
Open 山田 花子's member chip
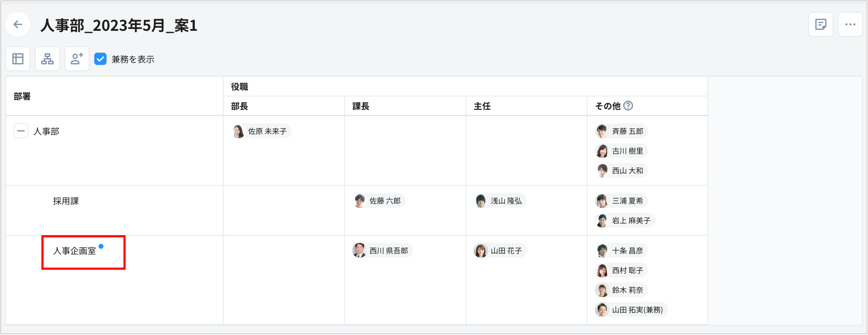(x=499, y=250)
